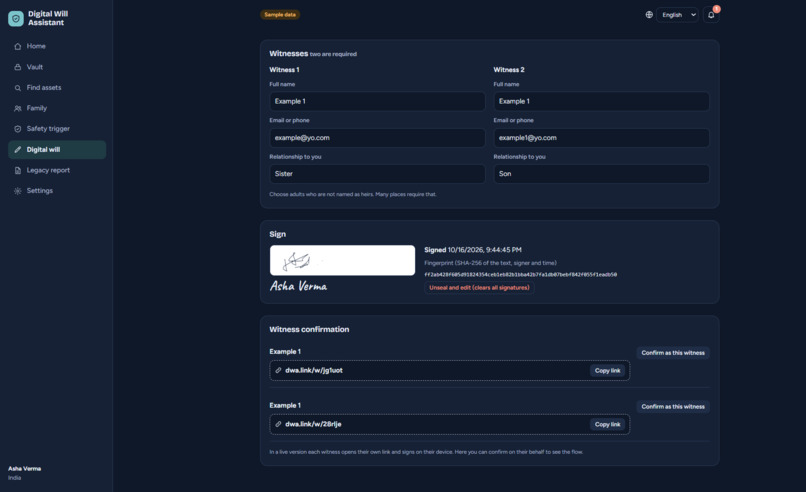Open the Vault section
The width and height of the screenshot is (806, 492).
[57, 67]
